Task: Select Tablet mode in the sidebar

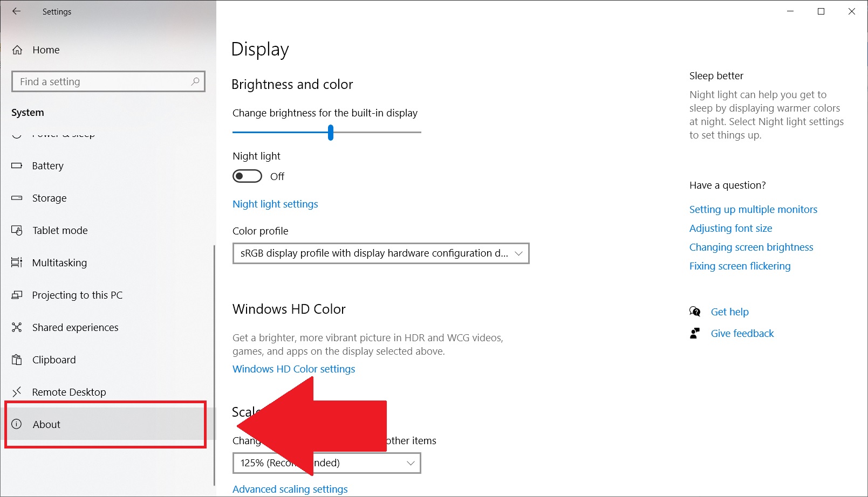Action: pos(108,230)
